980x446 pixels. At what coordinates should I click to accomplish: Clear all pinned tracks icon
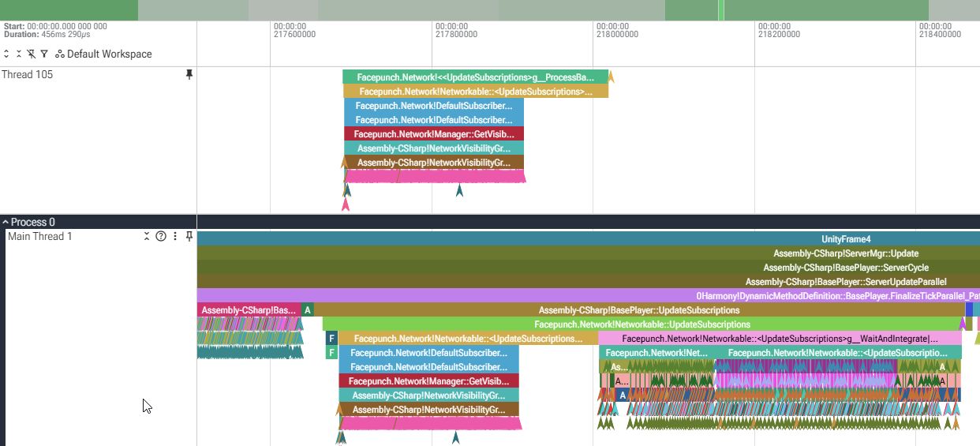tap(31, 54)
